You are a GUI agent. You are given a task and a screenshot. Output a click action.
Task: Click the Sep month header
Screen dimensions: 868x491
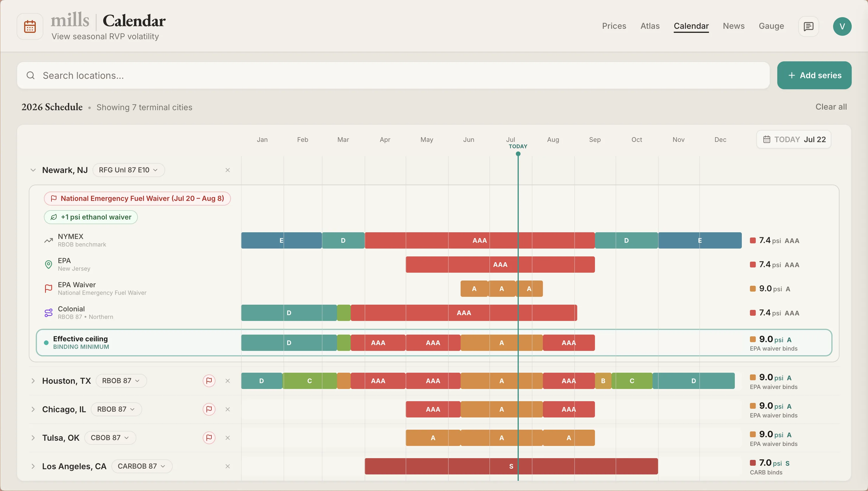pos(595,140)
